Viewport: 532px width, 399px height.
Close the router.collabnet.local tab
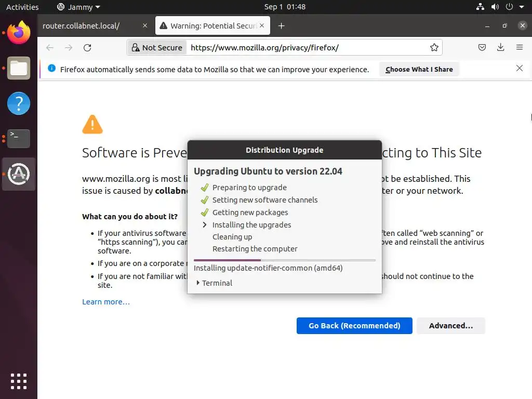145,26
